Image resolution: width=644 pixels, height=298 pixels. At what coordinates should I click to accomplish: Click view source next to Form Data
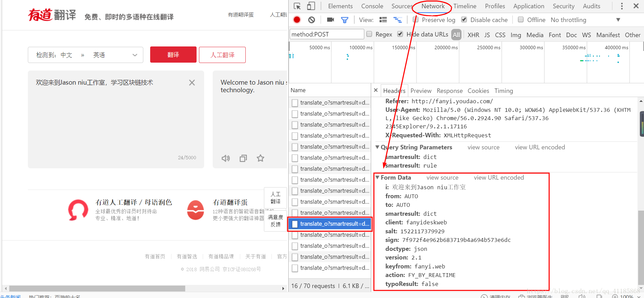[442, 178]
